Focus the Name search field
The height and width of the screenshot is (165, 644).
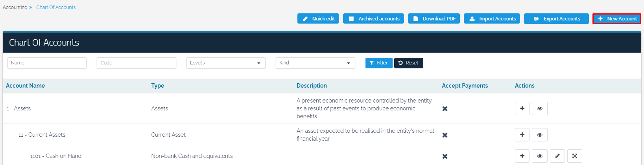point(47,63)
